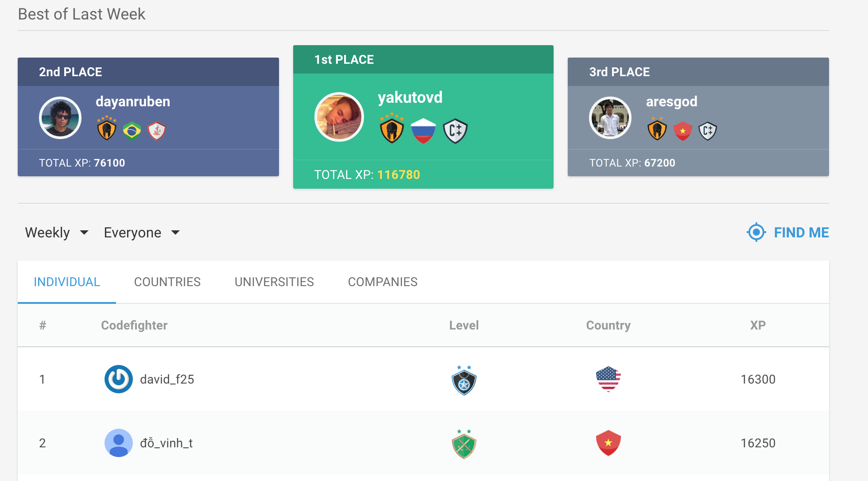Click david_f25's level badge icon
Screen dimensions: 868x481
point(464,380)
